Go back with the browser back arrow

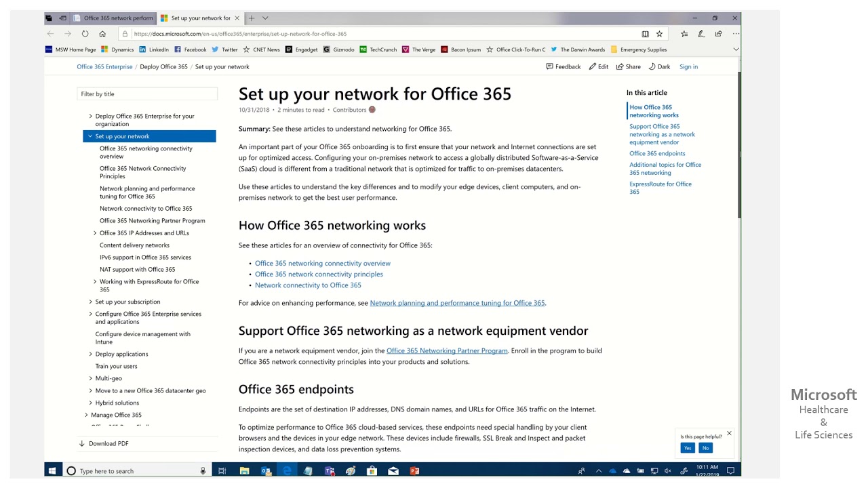pyautogui.click(x=50, y=33)
